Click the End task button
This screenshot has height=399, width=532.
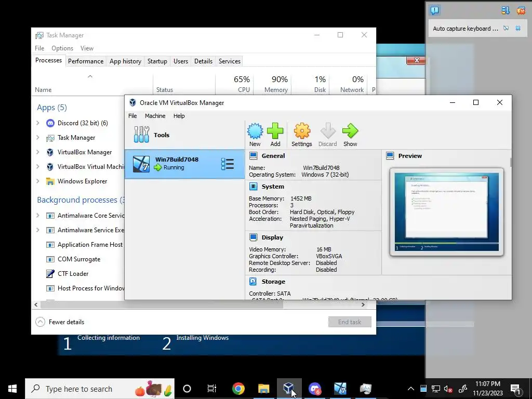(350, 322)
